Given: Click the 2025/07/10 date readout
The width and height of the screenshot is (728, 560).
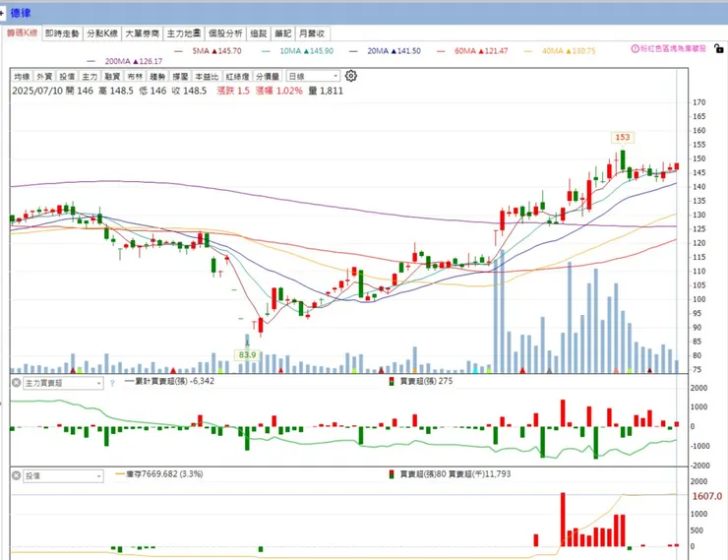Looking at the screenshot, I should (x=37, y=91).
